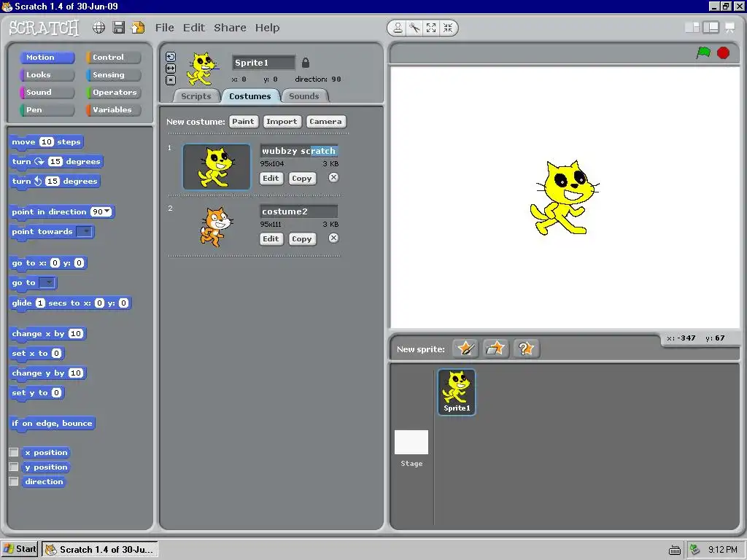
Task: Enter presentation mode
Action: pyautogui.click(x=729, y=28)
